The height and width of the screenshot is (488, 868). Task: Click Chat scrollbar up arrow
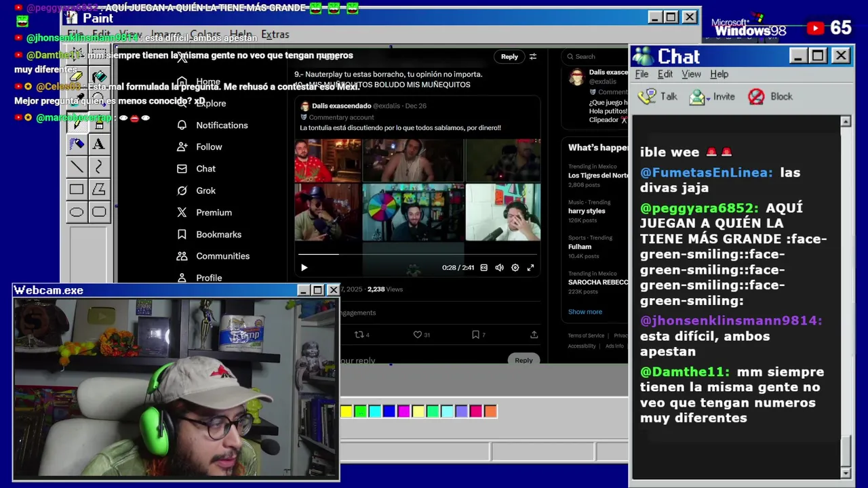tap(845, 121)
